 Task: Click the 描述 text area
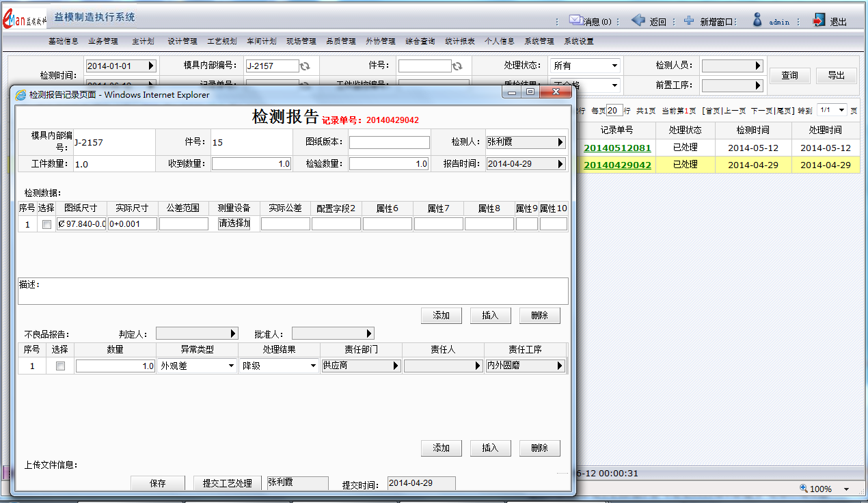click(293, 291)
